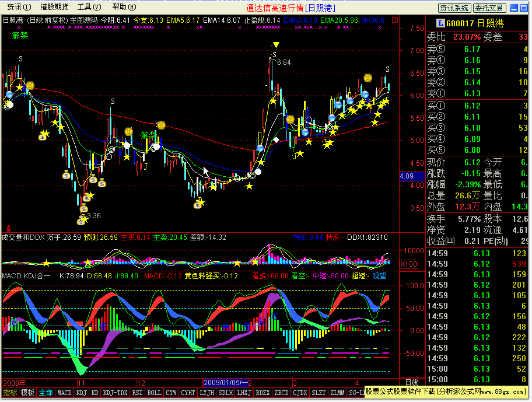532x402 pixels.
Task: Select the 指标 tab
Action: [x=10, y=393]
